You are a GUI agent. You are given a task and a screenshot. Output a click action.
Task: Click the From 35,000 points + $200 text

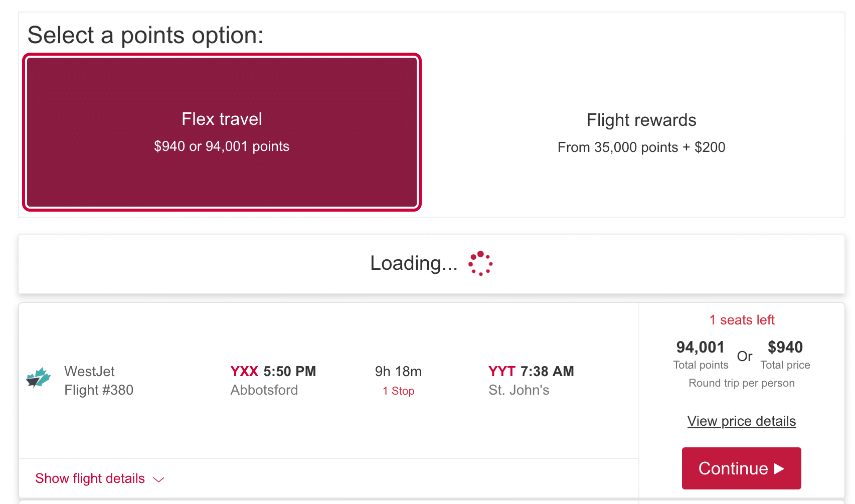pos(641,147)
